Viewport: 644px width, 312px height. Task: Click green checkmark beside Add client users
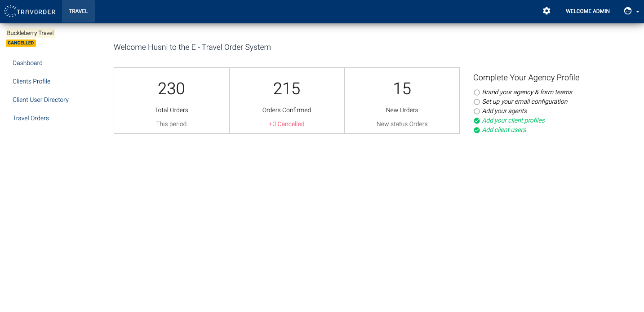click(x=477, y=130)
